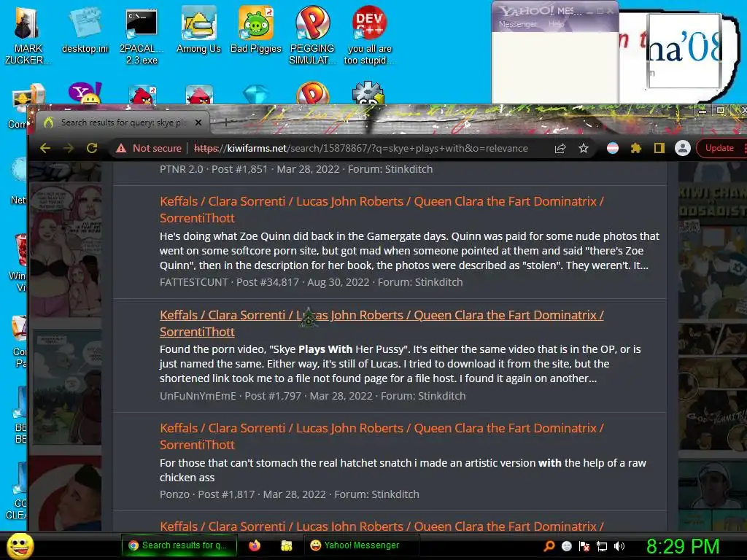Open Messenger menu in Yahoo! Messenger window
The image size is (747, 560).
517,24
